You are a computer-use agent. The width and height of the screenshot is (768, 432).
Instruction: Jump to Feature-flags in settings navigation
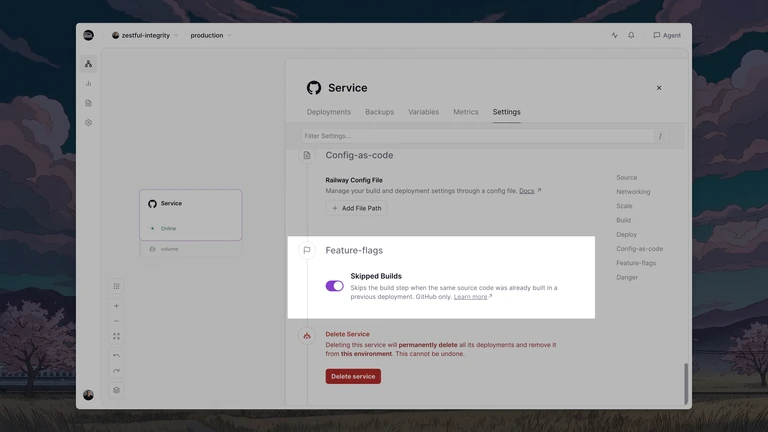point(636,263)
